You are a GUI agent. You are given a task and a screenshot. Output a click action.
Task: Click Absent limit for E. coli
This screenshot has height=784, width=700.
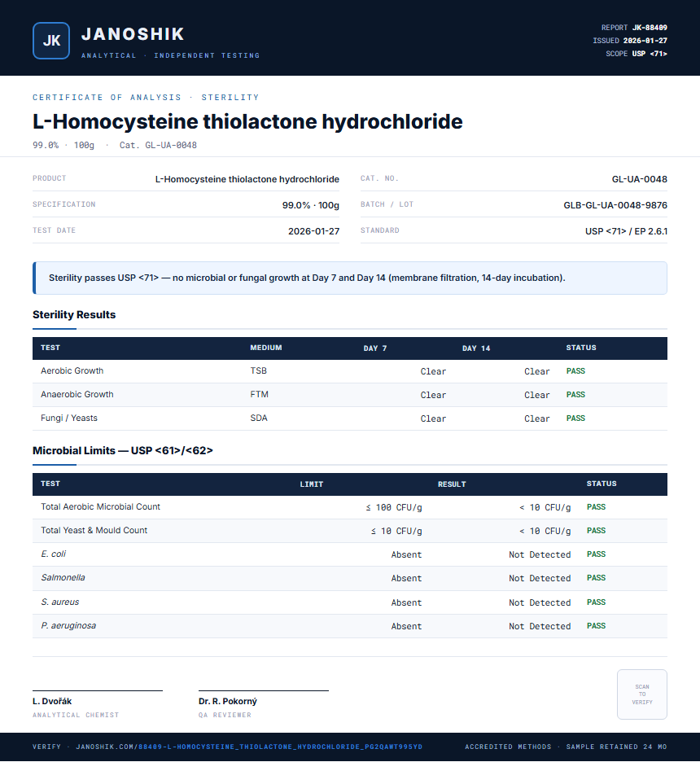point(406,554)
